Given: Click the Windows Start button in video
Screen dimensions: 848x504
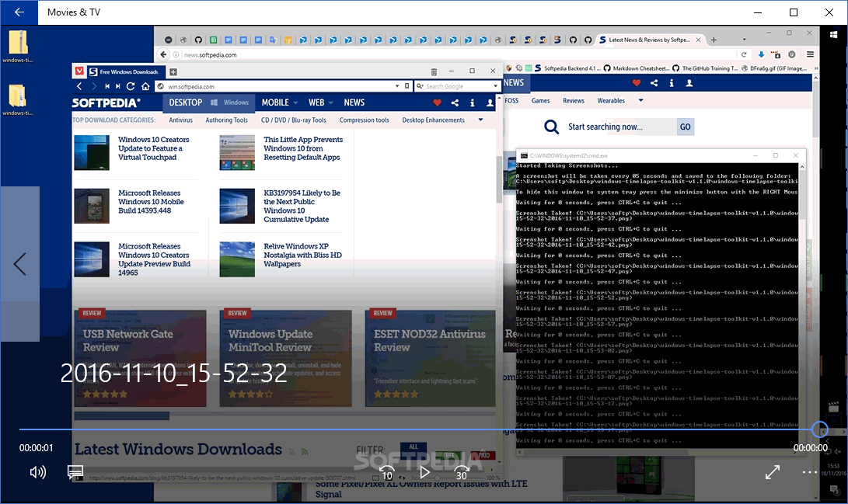Looking at the screenshot, I should click(x=833, y=35).
